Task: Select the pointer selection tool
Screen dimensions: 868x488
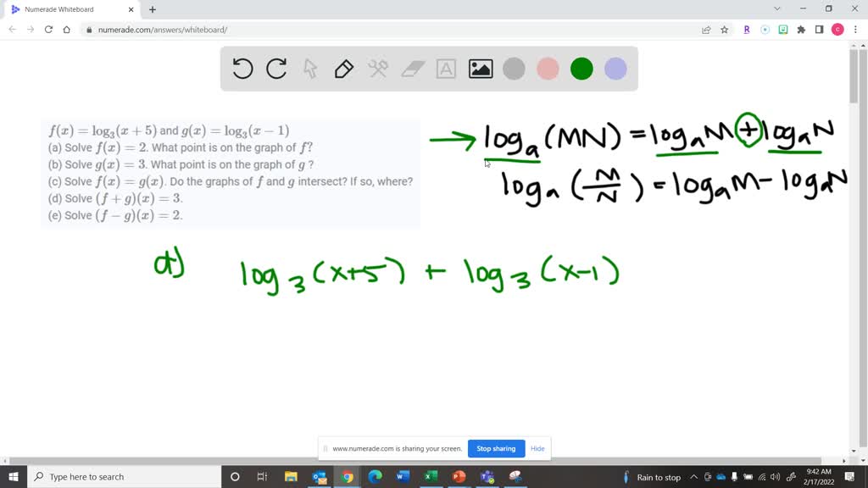Action: click(x=310, y=69)
